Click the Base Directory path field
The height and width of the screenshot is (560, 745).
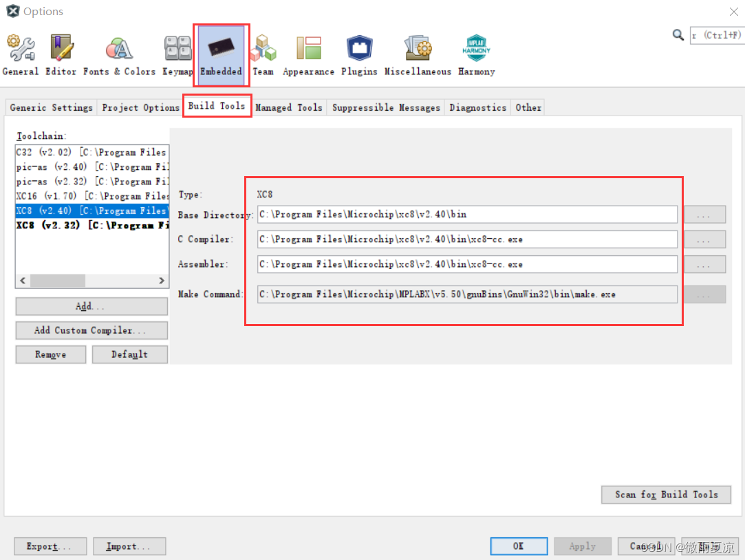[x=467, y=214]
